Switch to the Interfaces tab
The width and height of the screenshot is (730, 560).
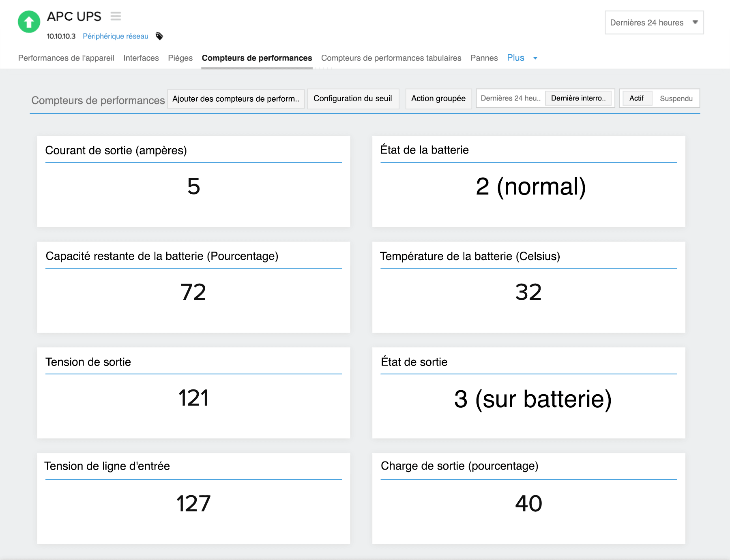(x=141, y=58)
